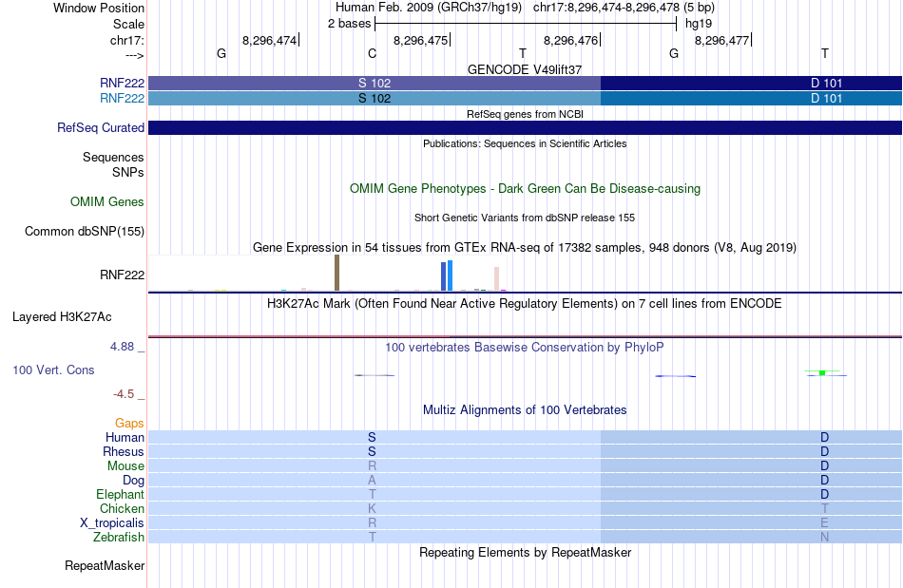Viewport: 903px width, 588px height.
Task: Click the 'Common dbSNP(155)' label
Action: (85, 231)
